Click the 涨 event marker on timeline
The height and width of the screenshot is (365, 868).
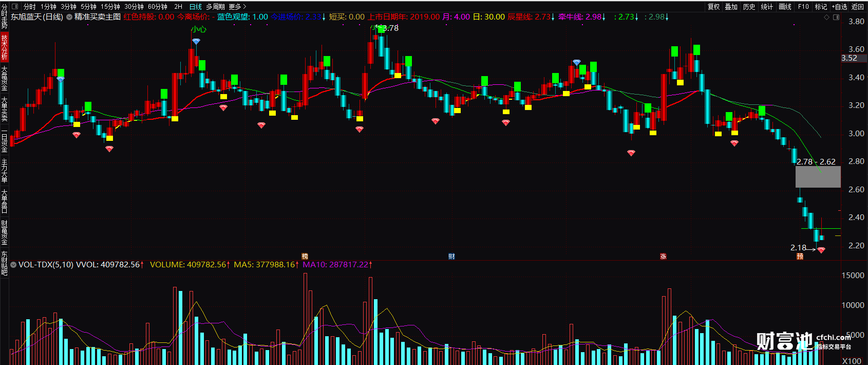(663, 256)
